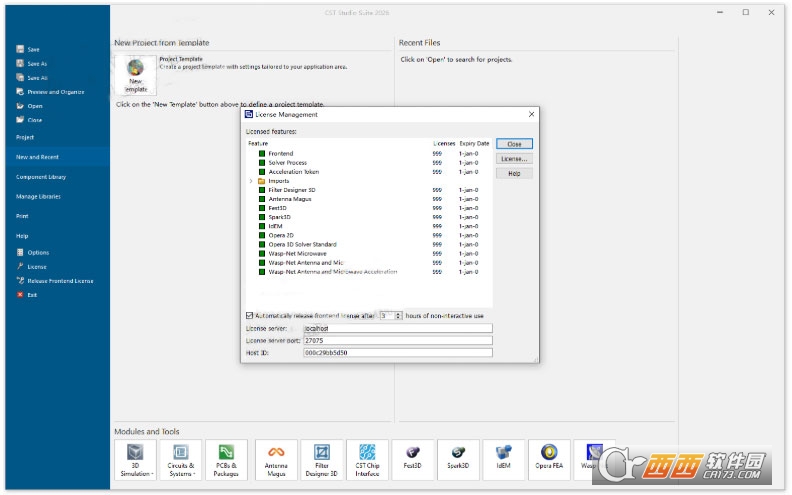Open CST Chip Interface tool
This screenshot has height=495, width=792.
tap(367, 460)
